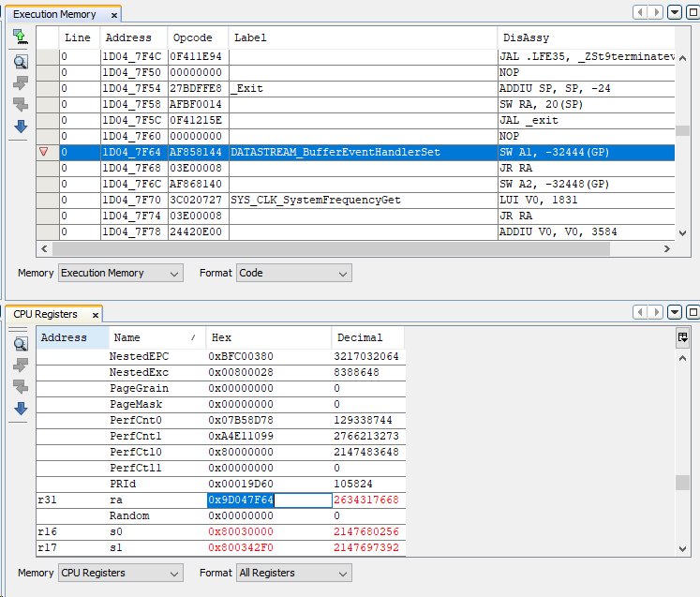Open the All Registers format dropdown
700x597 pixels.
coord(294,573)
